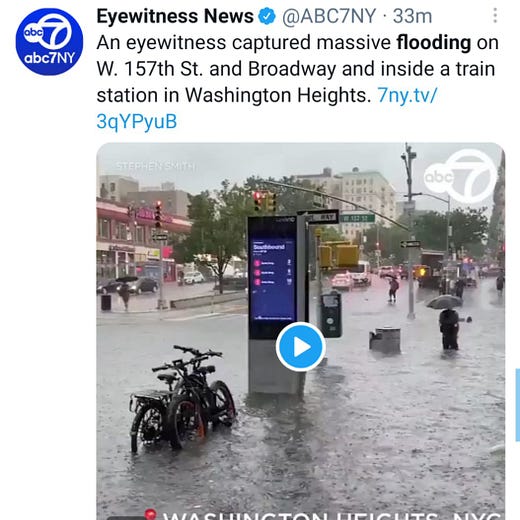Open the 33m tweet timestamp

point(412,16)
